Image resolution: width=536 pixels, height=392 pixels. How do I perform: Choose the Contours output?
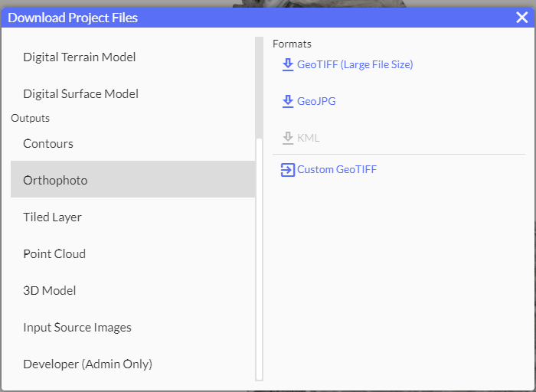pyautogui.click(x=48, y=144)
